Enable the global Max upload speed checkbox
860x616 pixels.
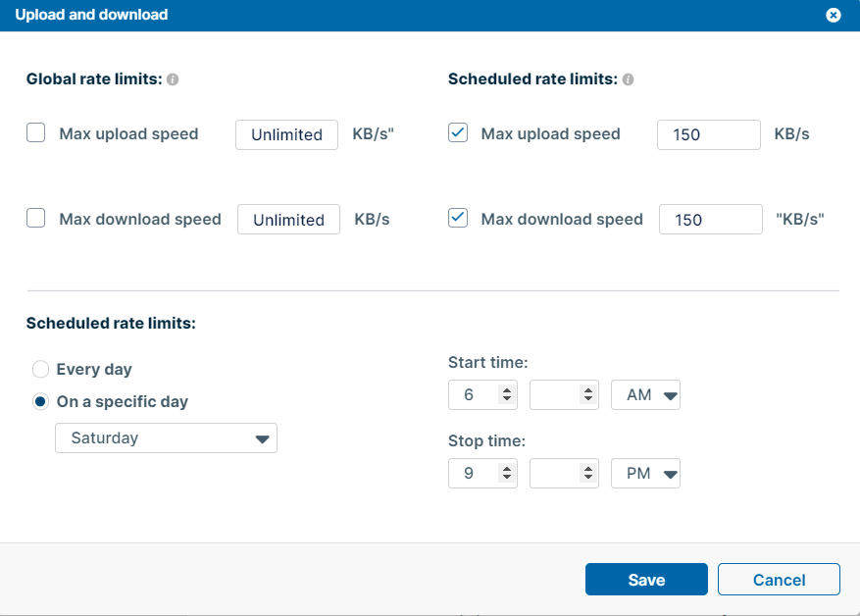tap(35, 131)
